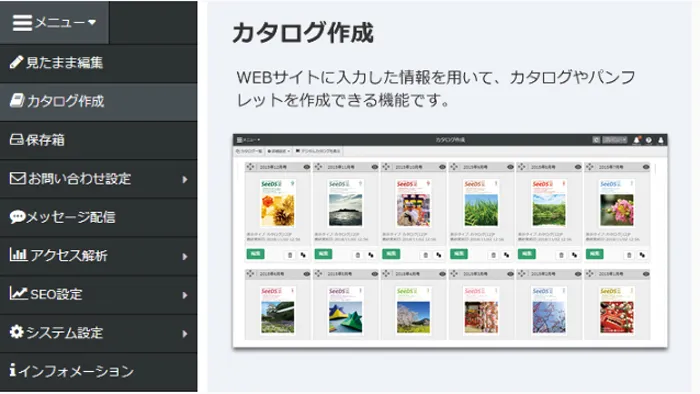This screenshot has width=700, height=394.
Task: Click green 編集 button under 8月号 catalog
Action: pos(527,254)
